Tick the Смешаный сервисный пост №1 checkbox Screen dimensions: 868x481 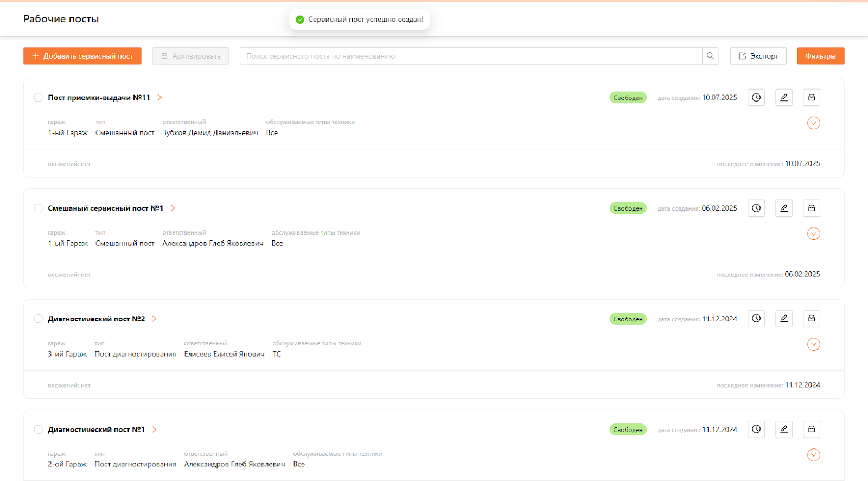tap(39, 208)
